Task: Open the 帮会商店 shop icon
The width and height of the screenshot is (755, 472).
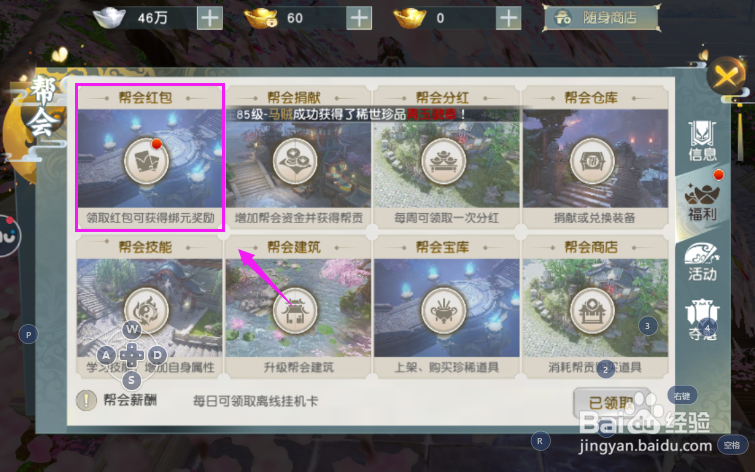Action: pyautogui.click(x=592, y=311)
